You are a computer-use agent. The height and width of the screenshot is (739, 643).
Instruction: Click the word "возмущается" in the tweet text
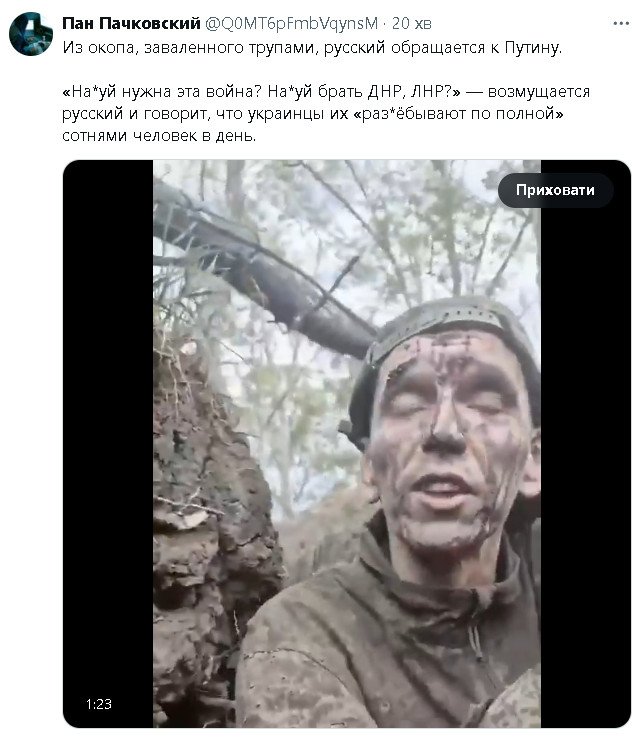pos(539,92)
